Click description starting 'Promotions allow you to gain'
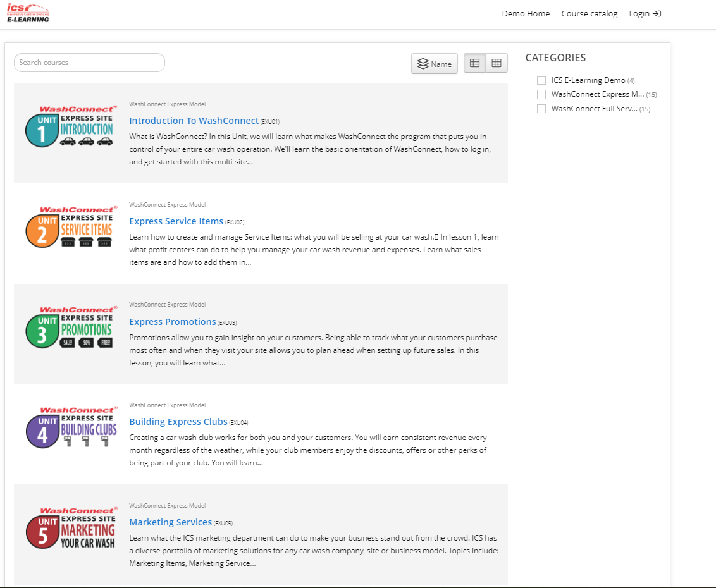716x588 pixels. click(313, 350)
